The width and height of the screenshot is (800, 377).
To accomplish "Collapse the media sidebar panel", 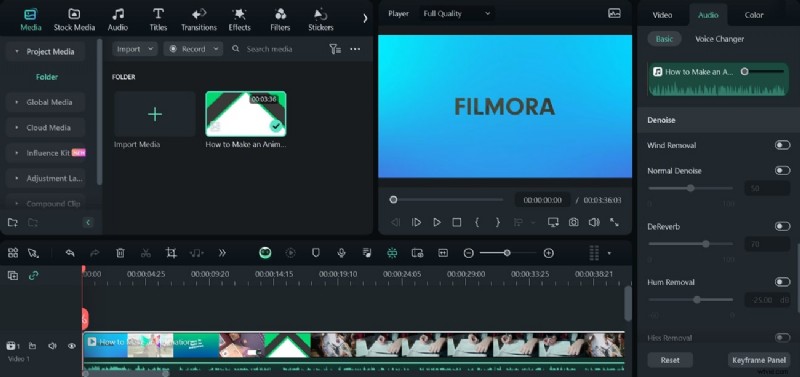I will [88, 222].
